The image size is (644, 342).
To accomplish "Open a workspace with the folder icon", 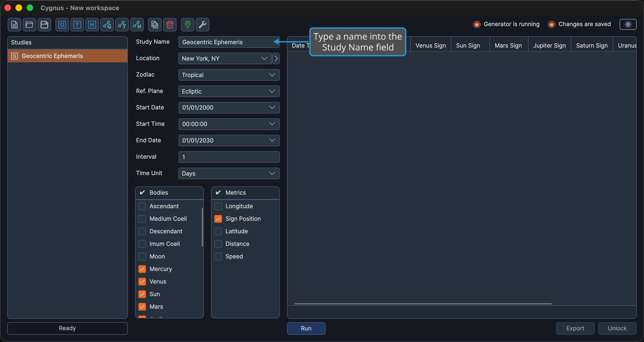I will [29, 25].
